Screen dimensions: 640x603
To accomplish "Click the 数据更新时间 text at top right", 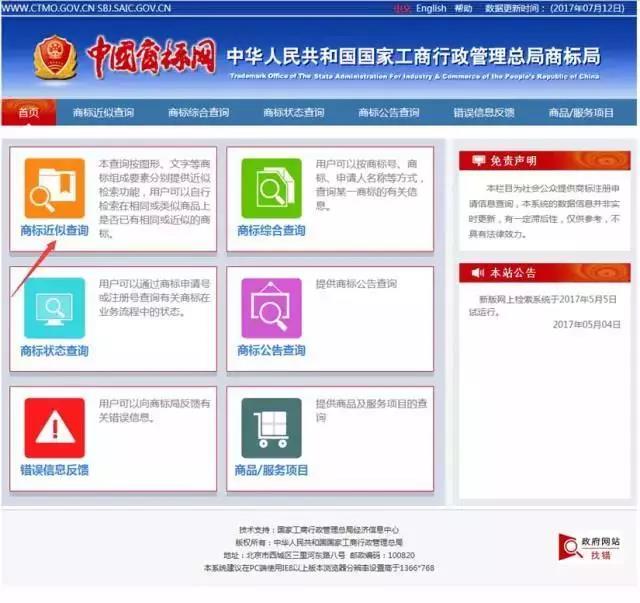I will (555, 8).
